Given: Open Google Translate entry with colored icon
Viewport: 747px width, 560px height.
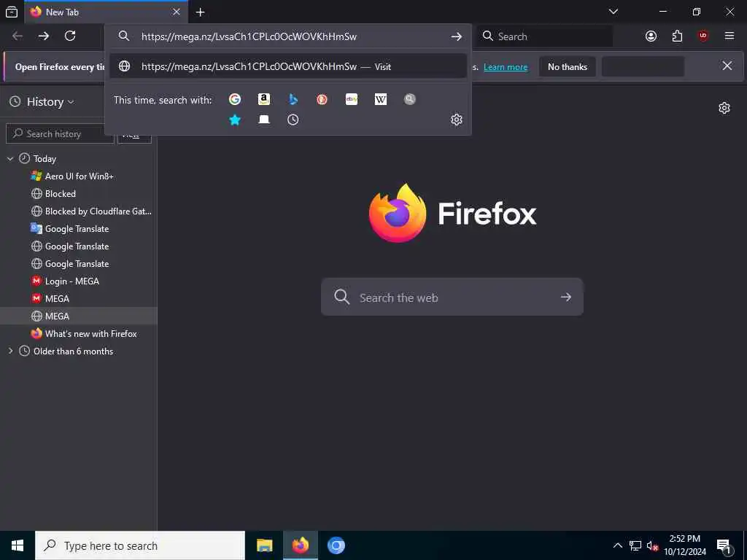Looking at the screenshot, I should point(79,229).
